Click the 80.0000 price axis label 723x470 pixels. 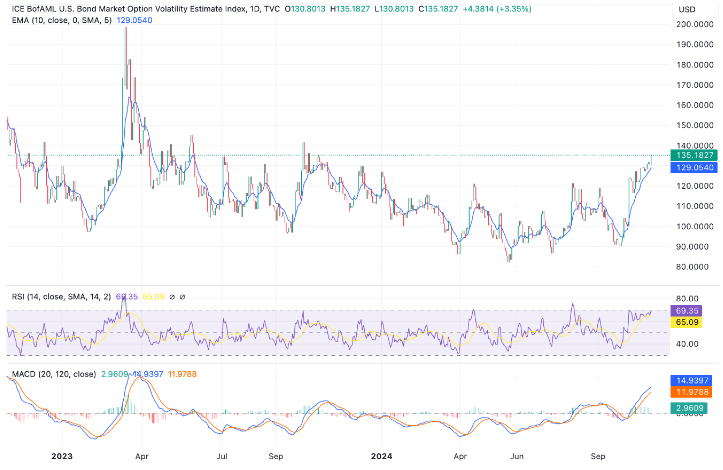[x=693, y=267]
